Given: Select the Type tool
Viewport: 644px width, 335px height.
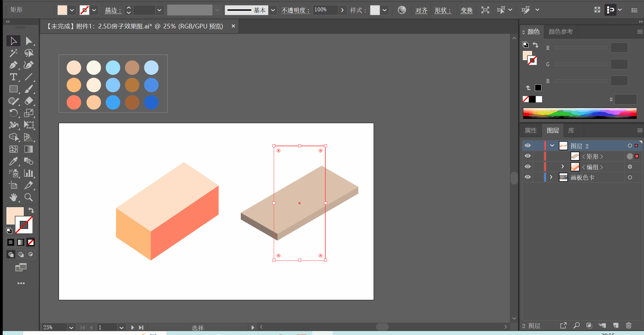Looking at the screenshot, I should tap(13, 77).
